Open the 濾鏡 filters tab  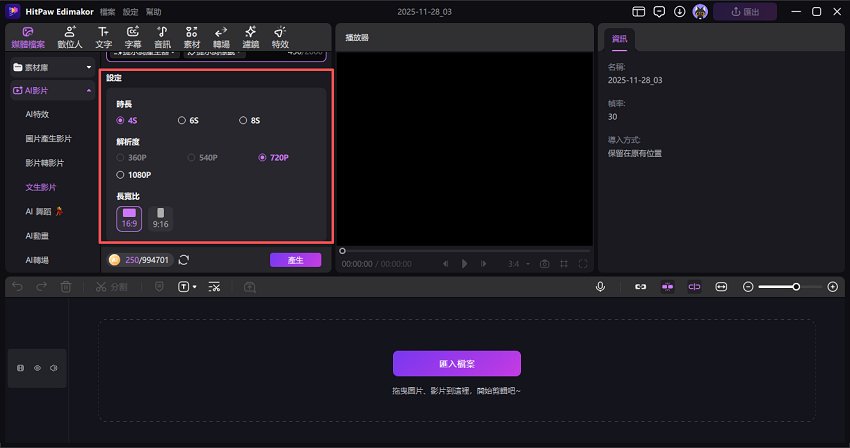tap(250, 37)
